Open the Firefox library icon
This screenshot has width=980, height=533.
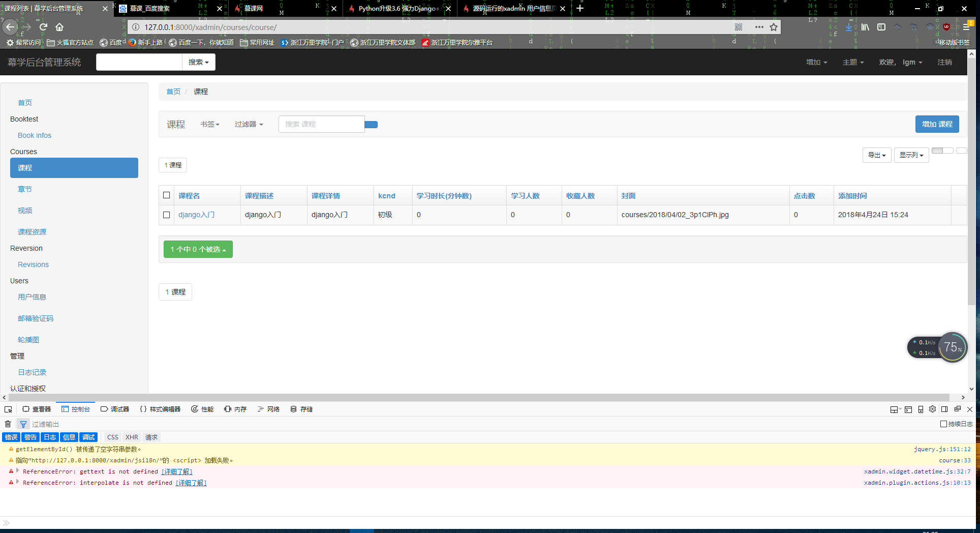865,27
